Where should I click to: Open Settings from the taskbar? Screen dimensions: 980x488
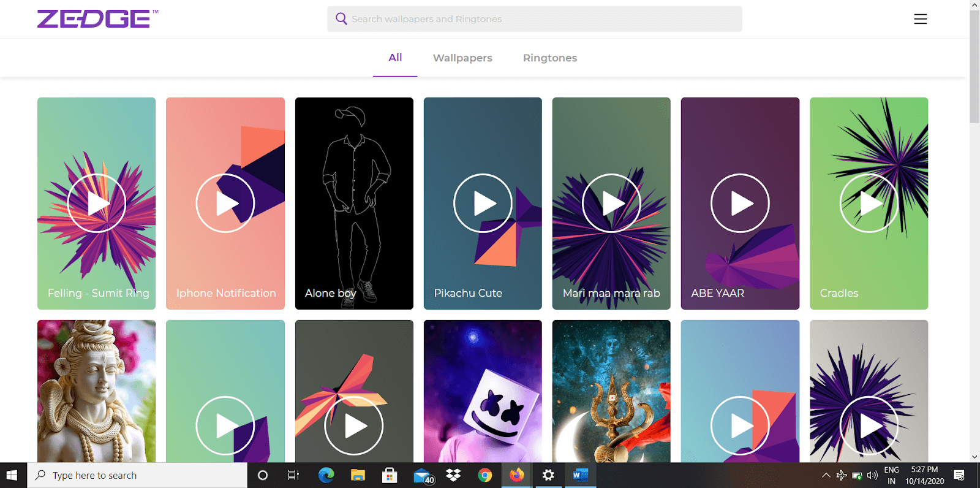click(x=548, y=475)
